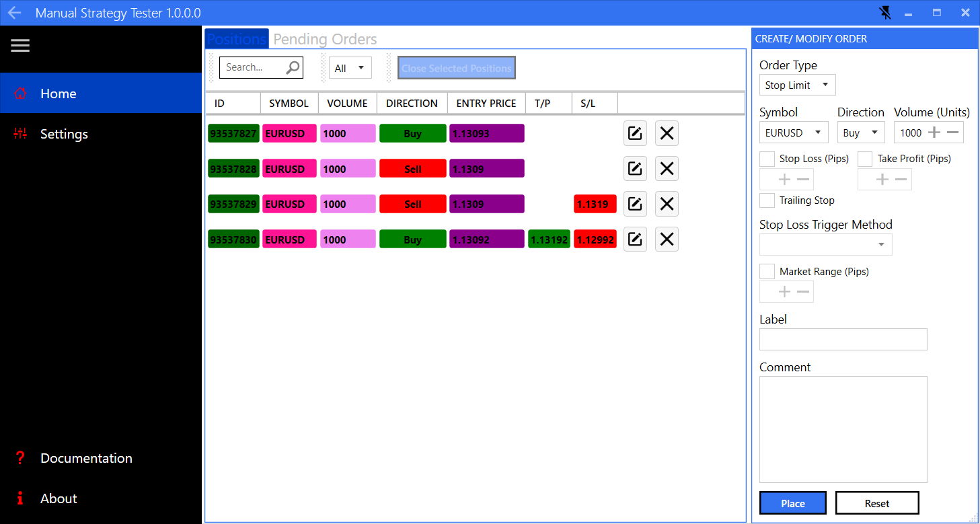The image size is (980, 524).
Task: Increase Market Range pips with plus
Action: tap(784, 292)
